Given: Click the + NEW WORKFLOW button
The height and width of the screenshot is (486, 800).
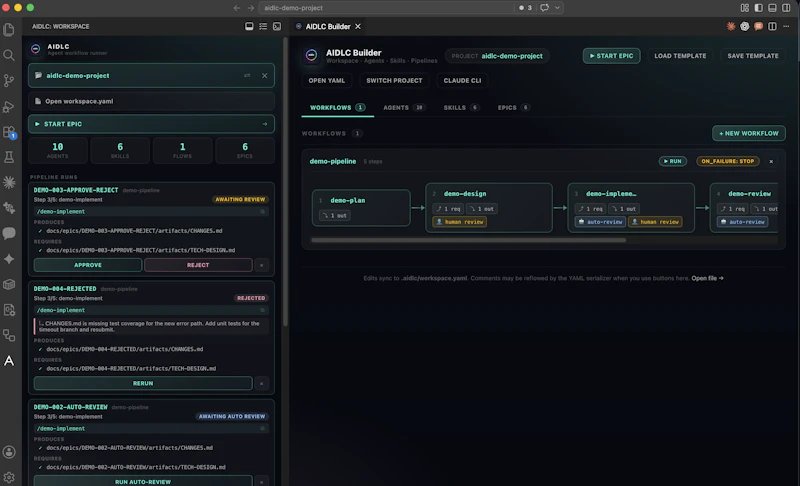Looking at the screenshot, I should tap(748, 133).
